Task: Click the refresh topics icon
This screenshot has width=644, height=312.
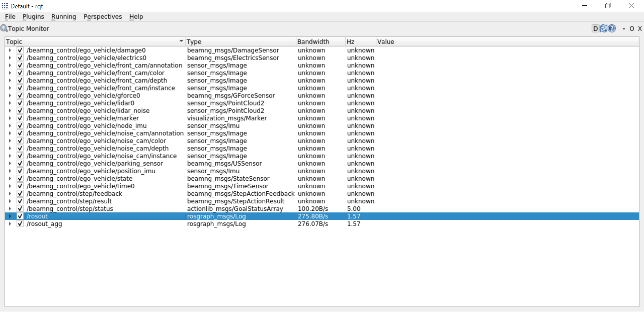Action: pyautogui.click(x=604, y=28)
